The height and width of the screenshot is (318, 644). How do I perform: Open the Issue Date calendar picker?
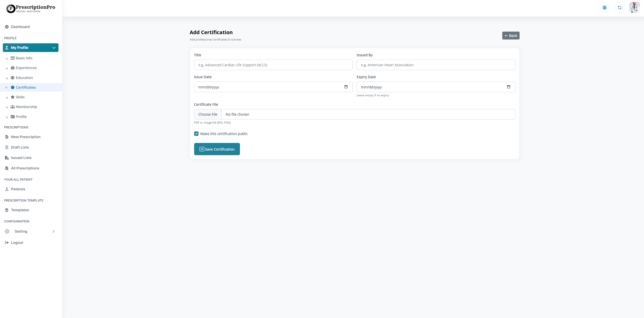point(346,87)
